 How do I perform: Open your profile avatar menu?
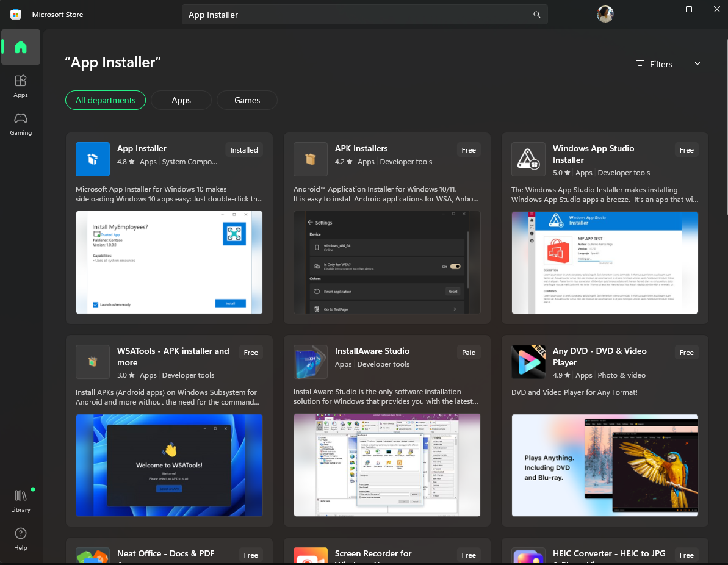point(605,13)
